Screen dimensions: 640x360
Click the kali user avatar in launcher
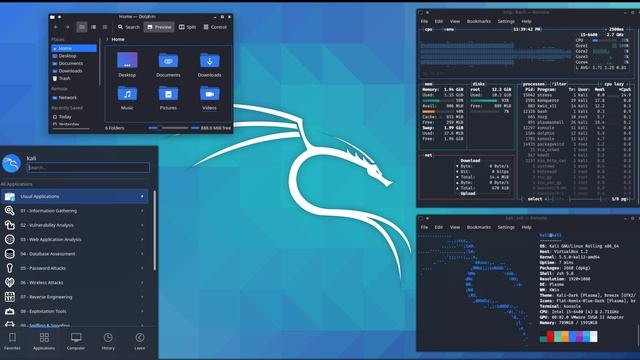click(11, 164)
